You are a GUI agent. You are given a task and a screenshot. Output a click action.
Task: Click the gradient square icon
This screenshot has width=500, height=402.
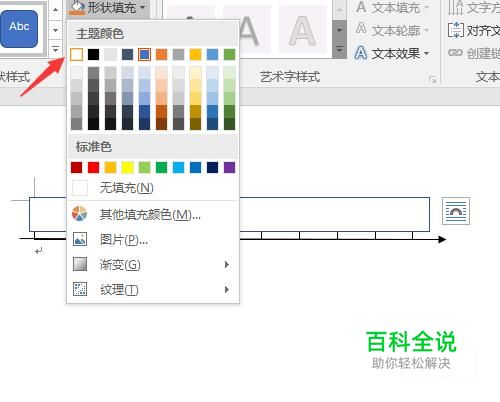(80, 264)
